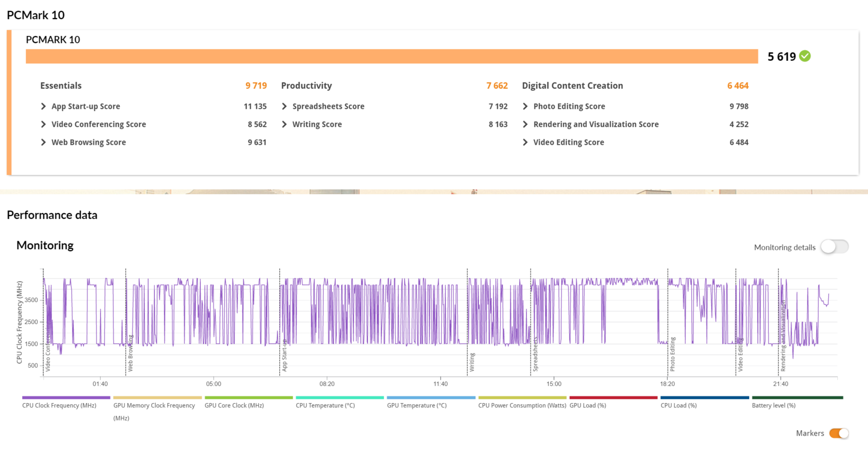868x465 pixels.
Task: Click the Productivity heading
Action: tap(307, 86)
